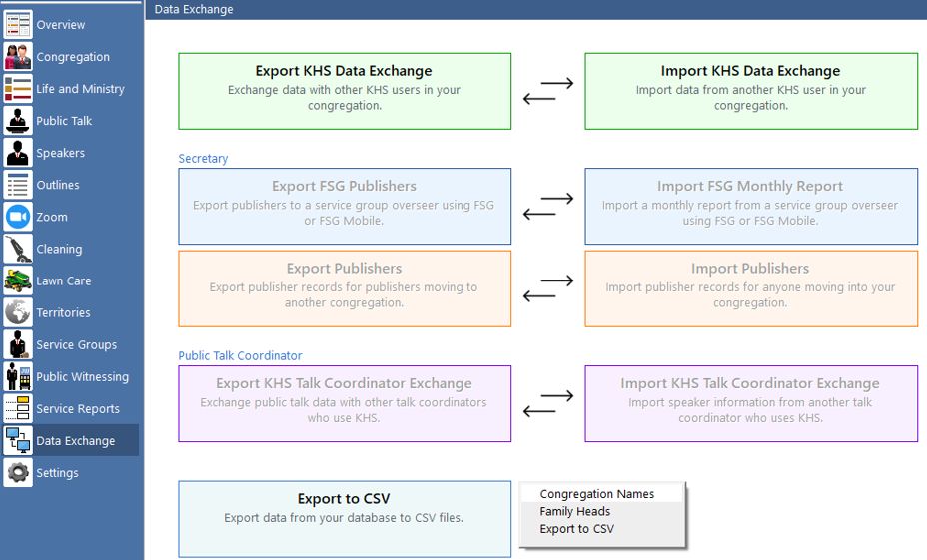Open the Service Reports icon
Viewport: 927px width, 560px height.
18,409
